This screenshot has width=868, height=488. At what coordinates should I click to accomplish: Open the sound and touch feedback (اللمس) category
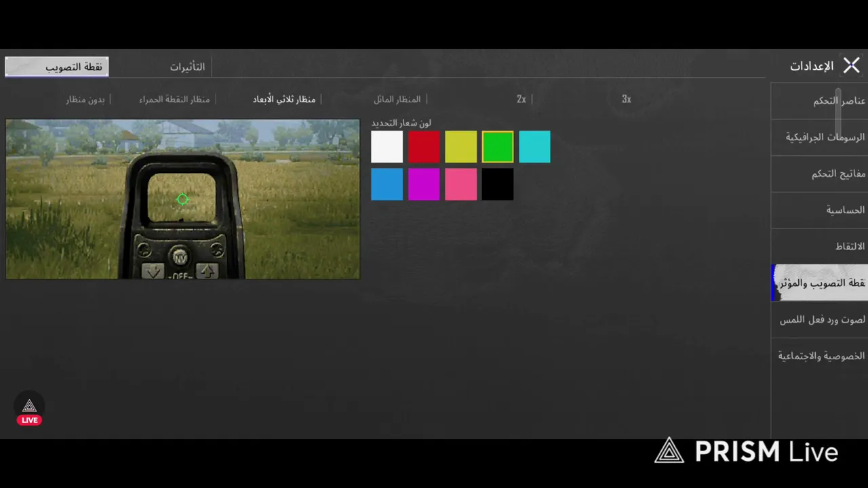pos(819,320)
